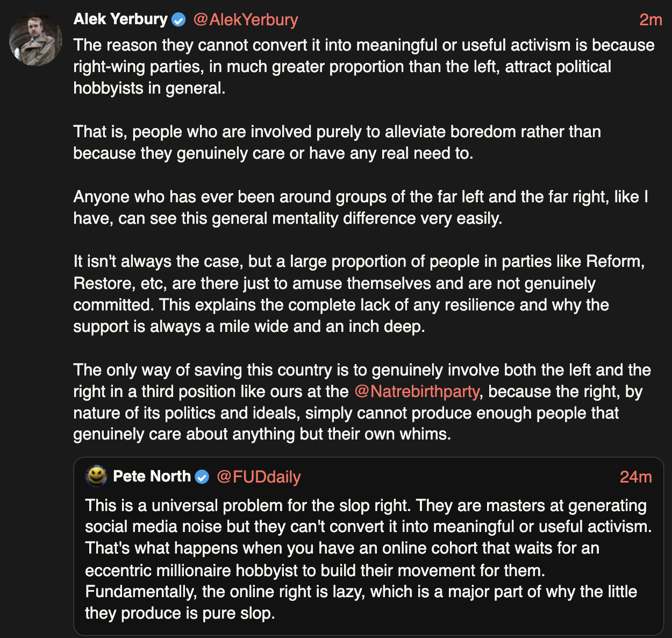672x638 pixels.
Task: Click paragraph starting "That is, people who are involved"
Action: coord(337,143)
